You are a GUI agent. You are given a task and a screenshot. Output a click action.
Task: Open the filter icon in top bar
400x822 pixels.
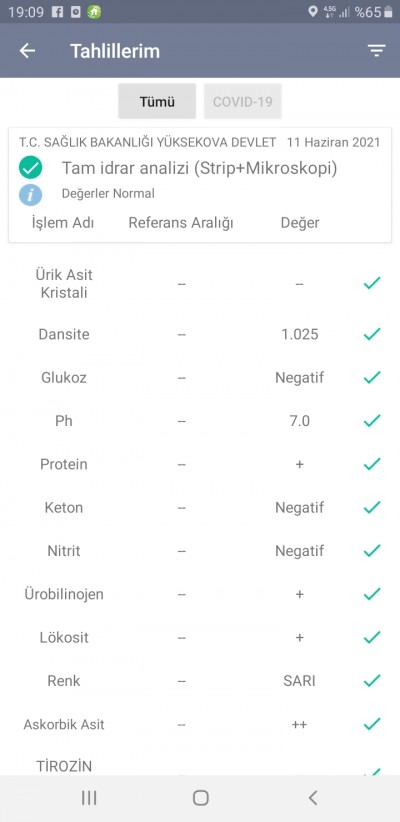376,50
